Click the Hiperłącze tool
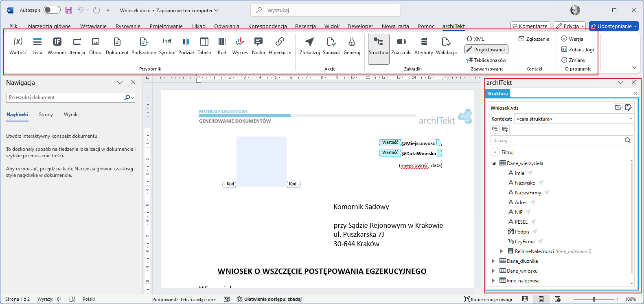Screen dimensions: 644x304 280,46
